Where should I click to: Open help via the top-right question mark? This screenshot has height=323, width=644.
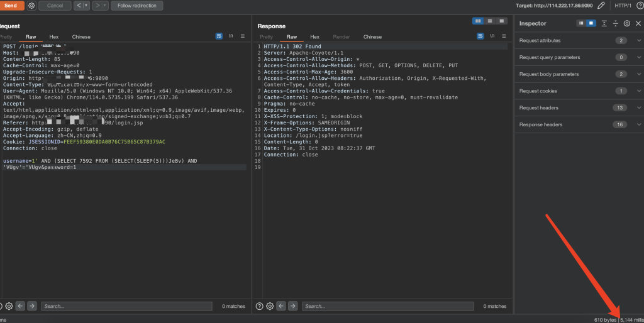(640, 5)
